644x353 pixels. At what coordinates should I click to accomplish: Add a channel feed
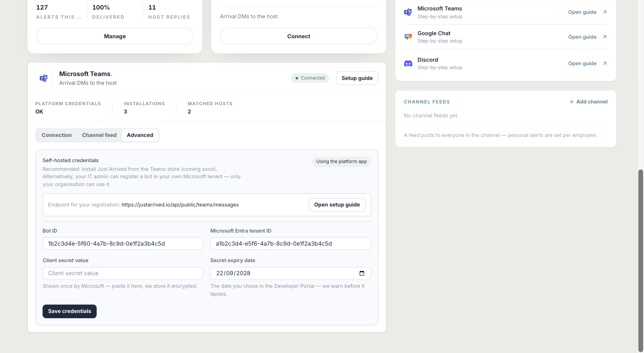588,102
